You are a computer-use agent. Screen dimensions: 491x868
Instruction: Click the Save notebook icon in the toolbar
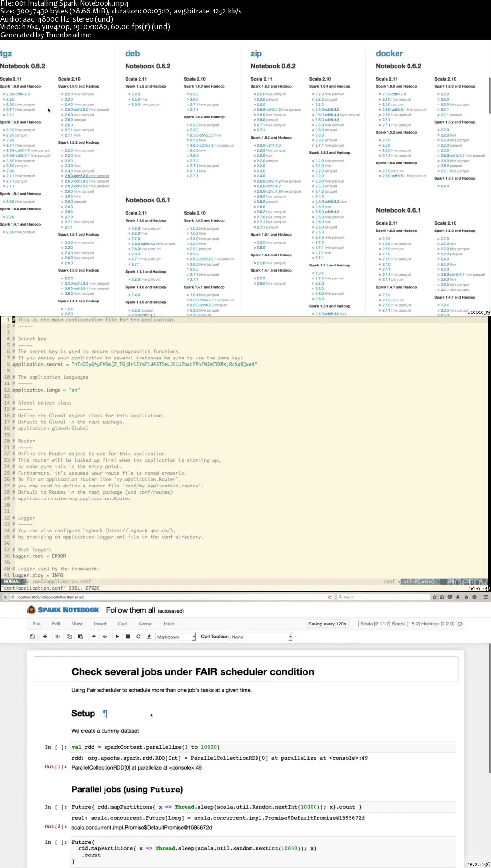coord(32,637)
